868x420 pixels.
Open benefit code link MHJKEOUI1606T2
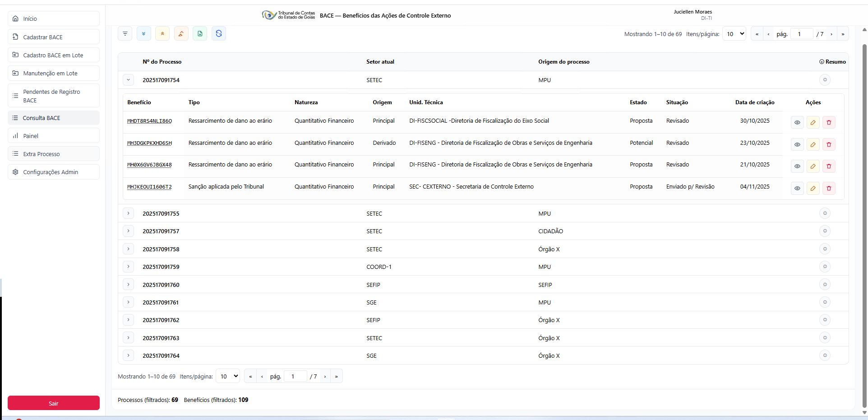click(x=149, y=187)
